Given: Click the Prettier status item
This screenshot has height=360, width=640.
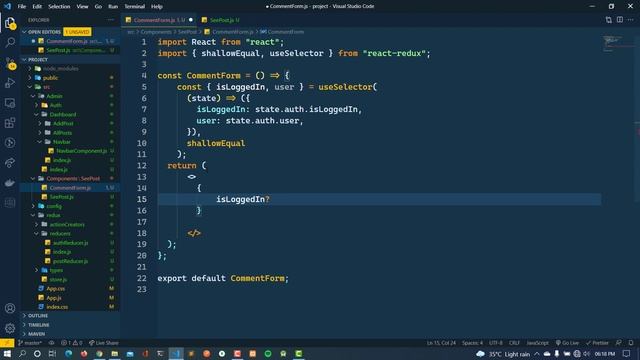Looking at the screenshot, I should click(x=597, y=343).
